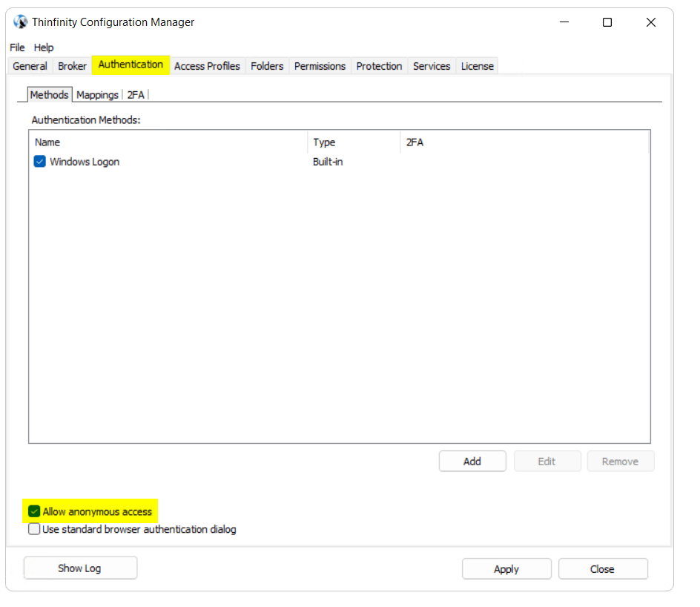The height and width of the screenshot is (607, 700).
Task: Close the window with title bar X
Action: (x=651, y=22)
